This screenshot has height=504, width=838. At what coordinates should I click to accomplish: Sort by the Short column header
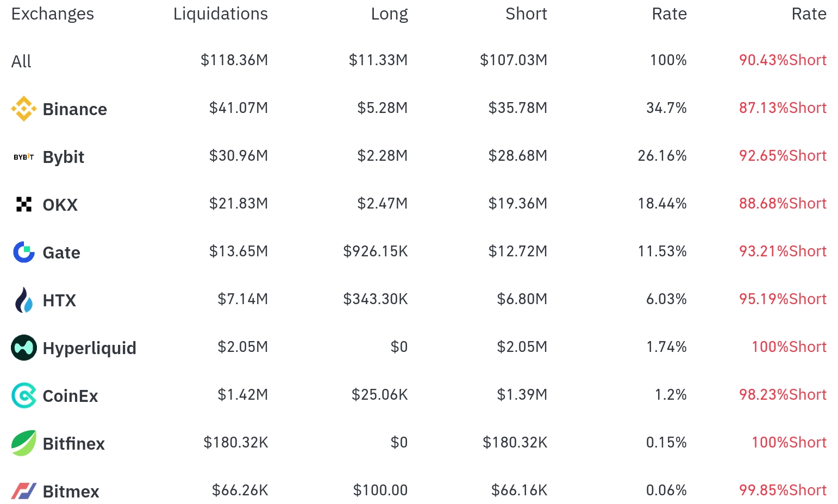pos(526,14)
